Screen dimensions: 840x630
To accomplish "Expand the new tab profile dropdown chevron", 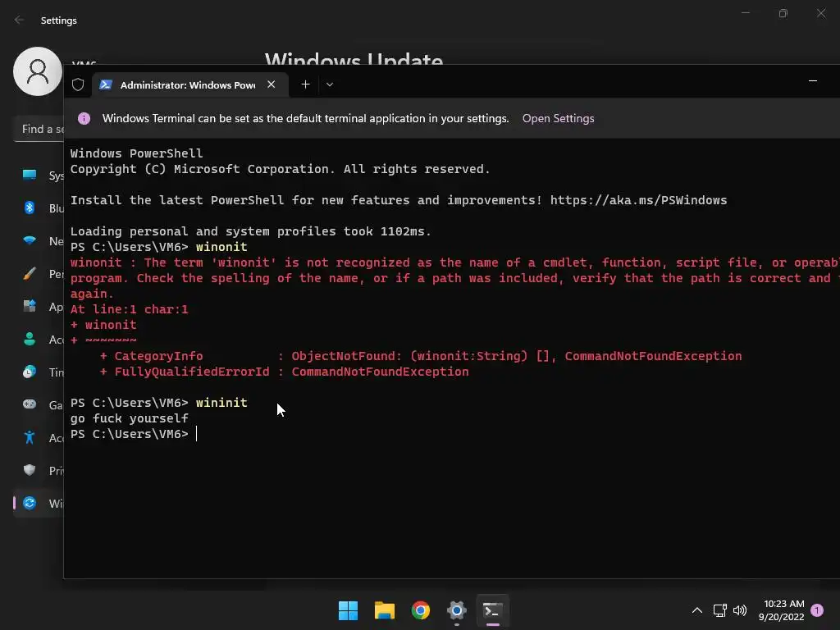I will [x=330, y=84].
